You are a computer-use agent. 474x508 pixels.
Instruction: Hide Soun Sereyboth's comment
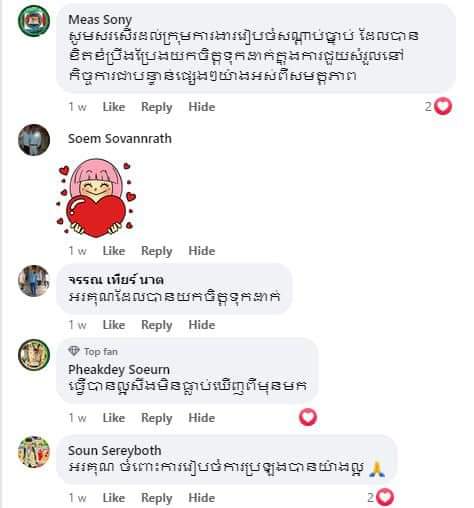202,498
